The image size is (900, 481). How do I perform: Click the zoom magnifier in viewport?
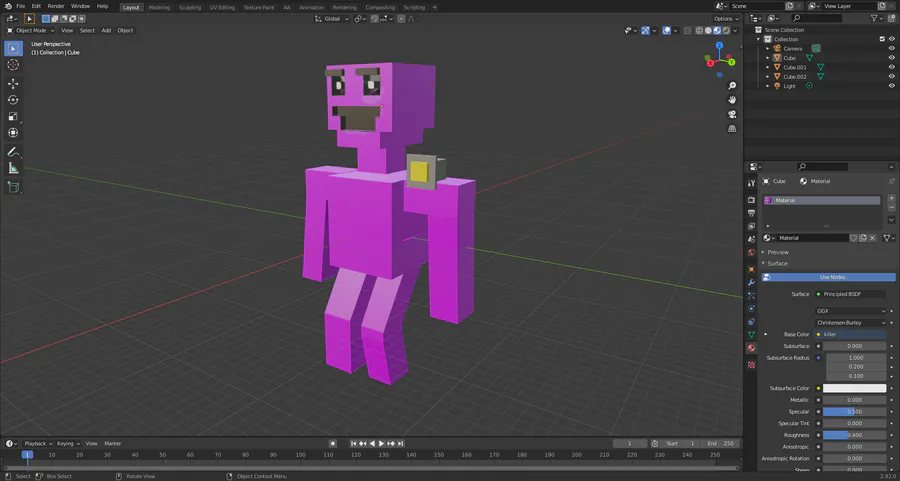click(x=732, y=86)
